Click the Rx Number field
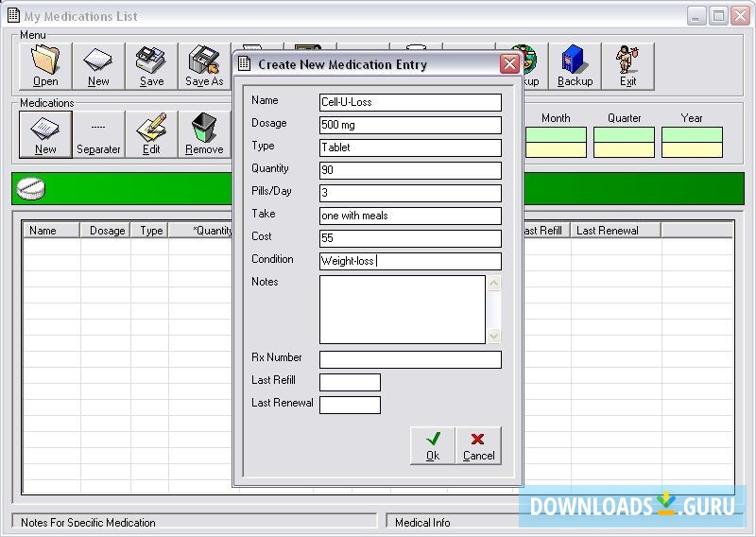The height and width of the screenshot is (537, 756). pos(410,359)
